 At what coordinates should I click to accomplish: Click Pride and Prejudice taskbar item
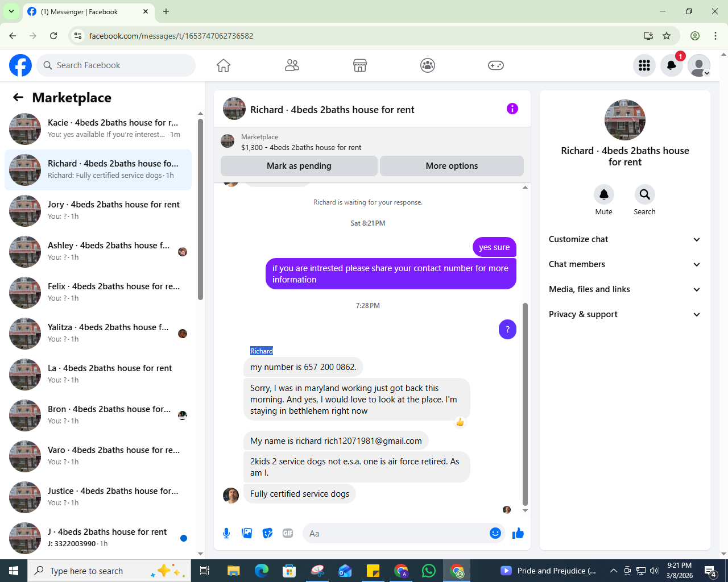point(548,571)
